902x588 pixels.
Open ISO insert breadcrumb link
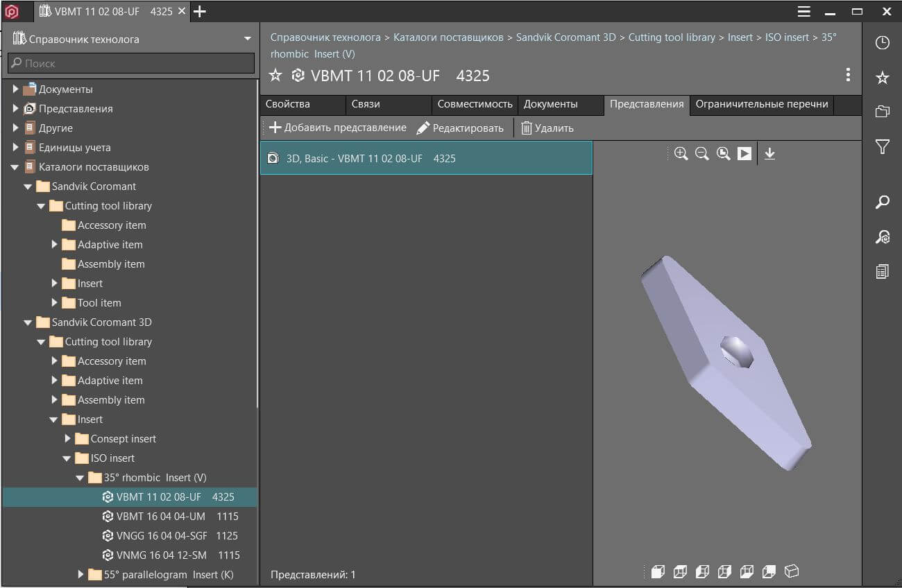pyautogui.click(x=787, y=37)
